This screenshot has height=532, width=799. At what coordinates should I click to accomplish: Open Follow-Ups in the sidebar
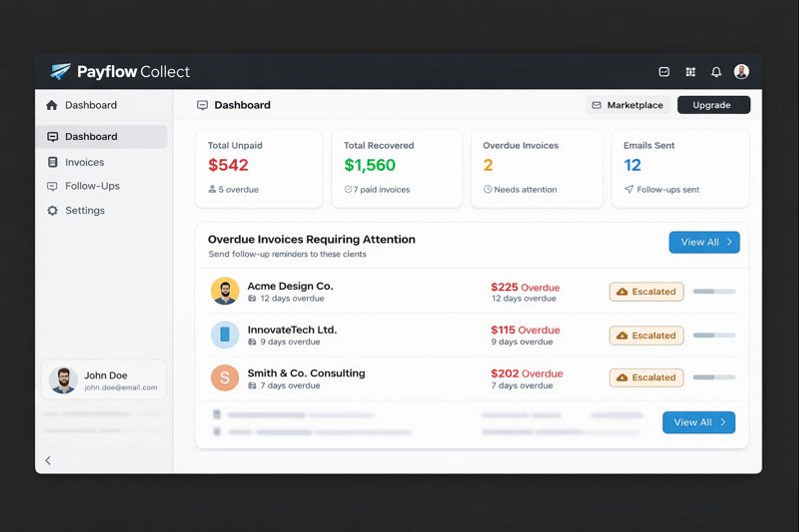click(x=92, y=186)
